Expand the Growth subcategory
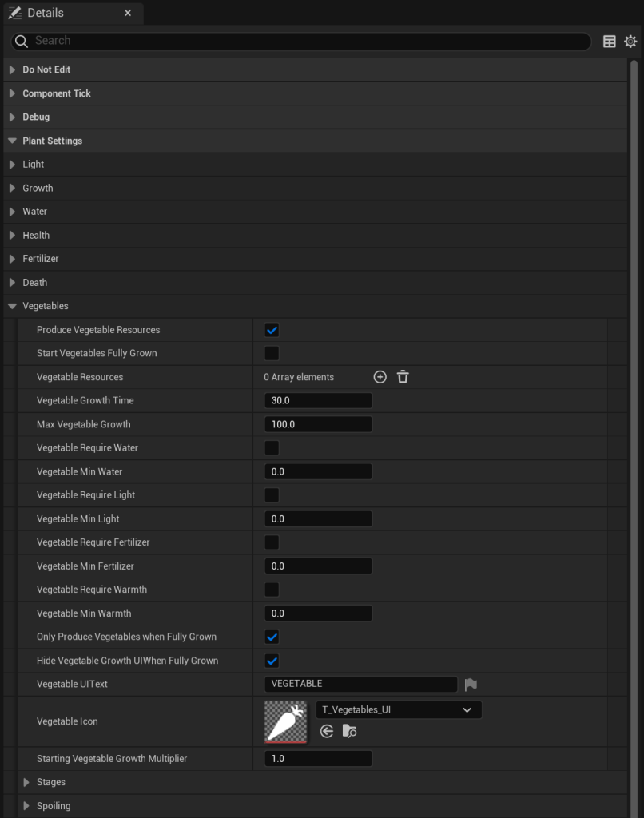This screenshot has width=644, height=818. [x=12, y=188]
